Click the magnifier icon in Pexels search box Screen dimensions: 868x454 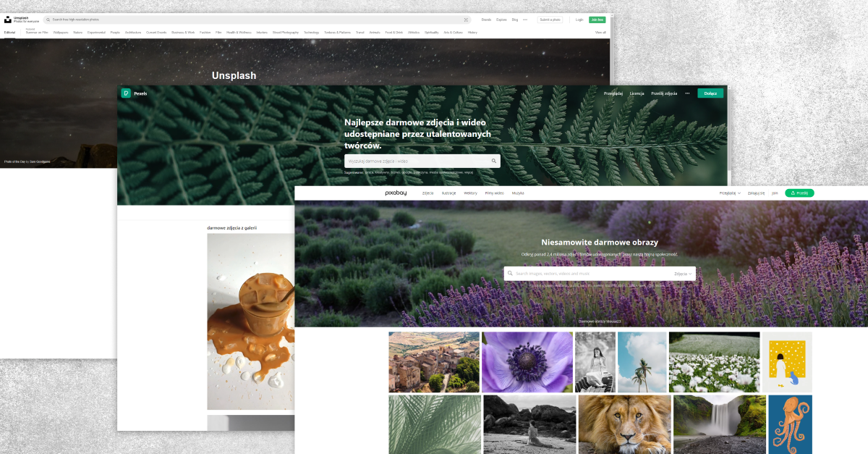pyautogui.click(x=493, y=161)
